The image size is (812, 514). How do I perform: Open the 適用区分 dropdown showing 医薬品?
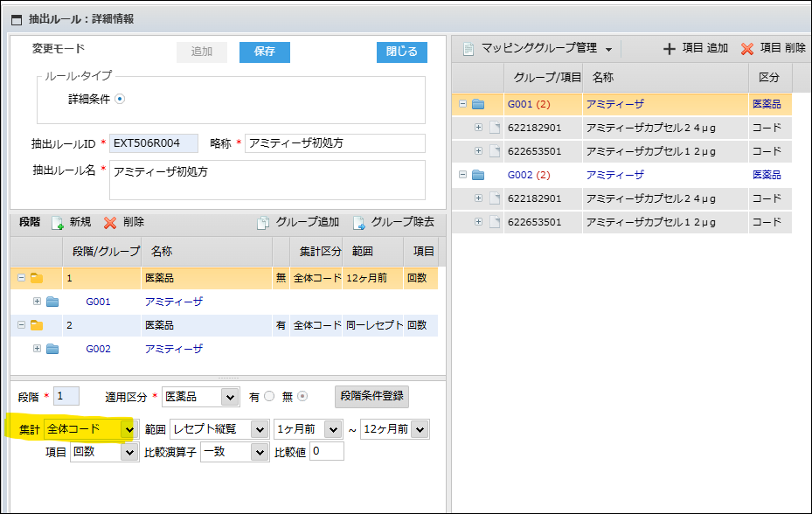pyautogui.click(x=229, y=398)
